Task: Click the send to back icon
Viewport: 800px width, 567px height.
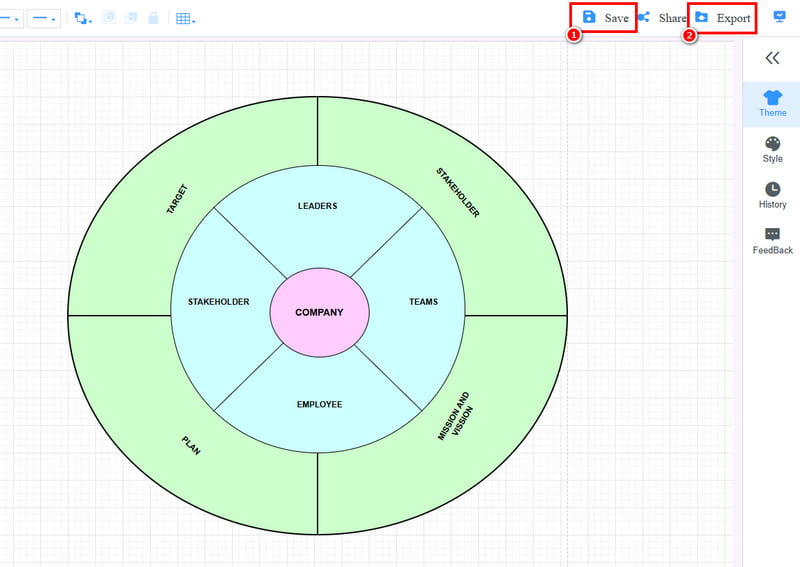Action: pos(131,18)
